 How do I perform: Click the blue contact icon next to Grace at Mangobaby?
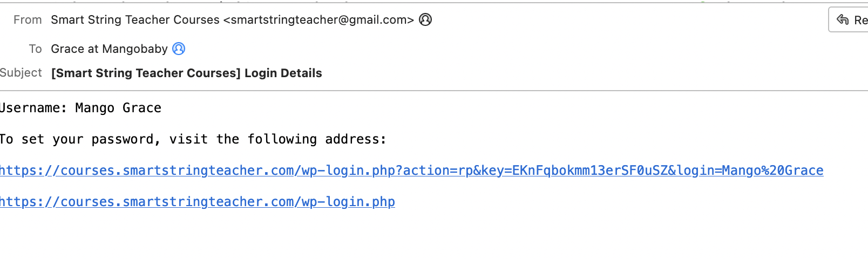tap(179, 49)
